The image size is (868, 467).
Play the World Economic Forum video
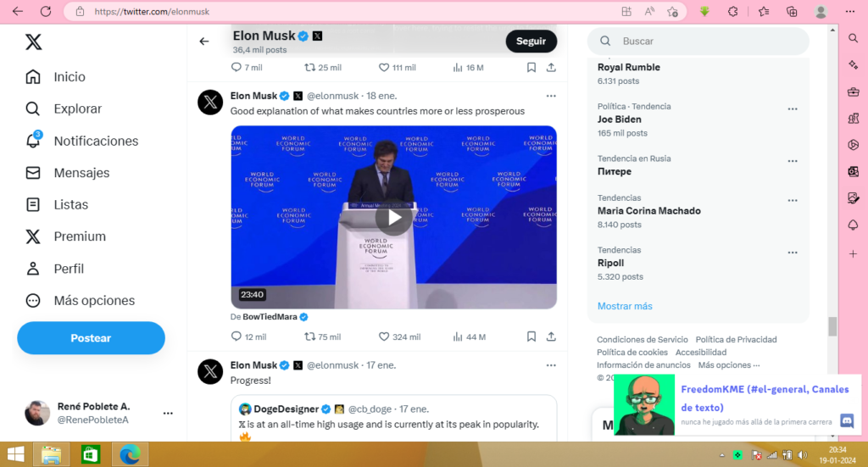click(393, 218)
